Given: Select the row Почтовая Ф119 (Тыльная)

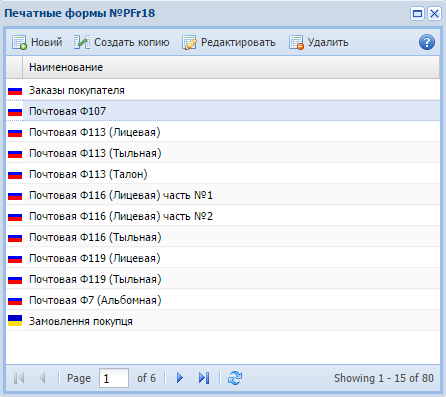Looking at the screenshot, I should coord(223,279).
